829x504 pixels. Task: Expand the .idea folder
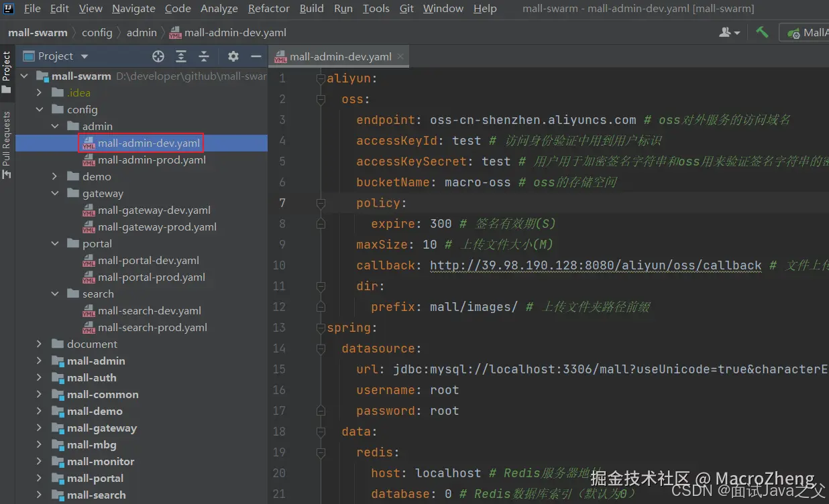pyautogui.click(x=40, y=92)
